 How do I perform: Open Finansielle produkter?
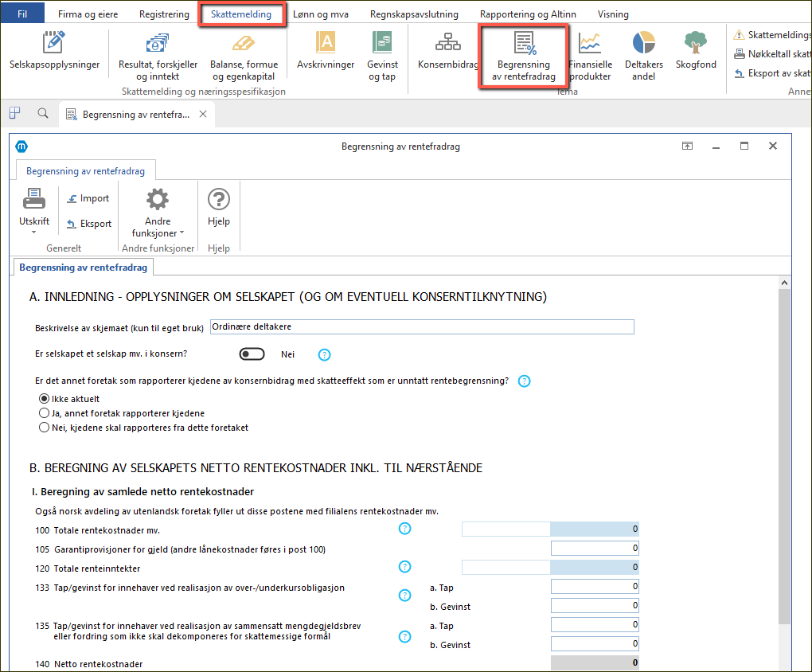point(591,56)
